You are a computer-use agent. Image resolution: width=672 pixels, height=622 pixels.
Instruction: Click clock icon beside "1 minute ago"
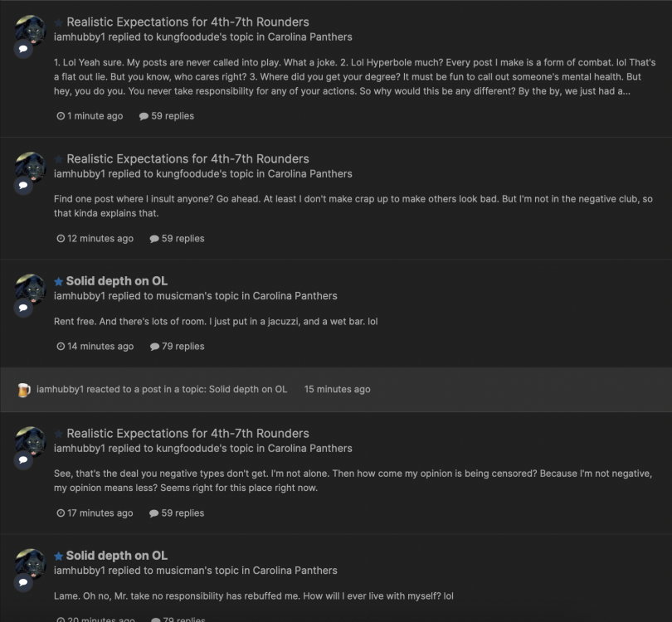click(x=61, y=116)
